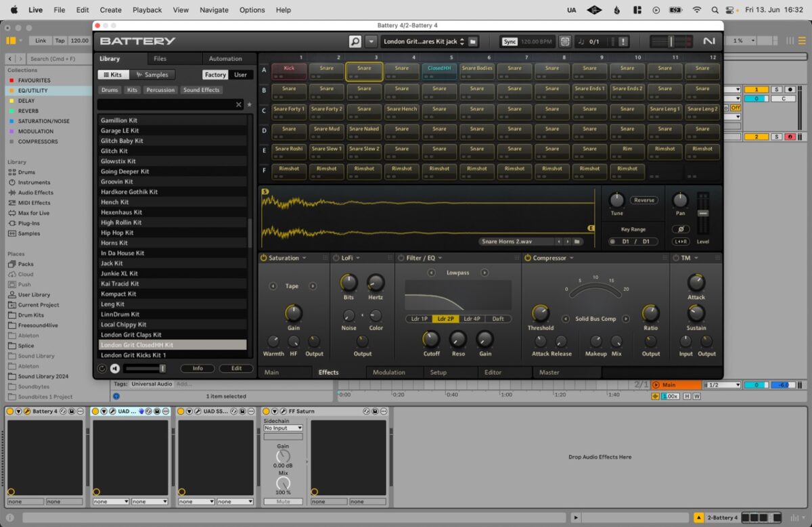Click the exclamation panic button in Battery header
The height and width of the screenshot is (527, 812).
click(623, 41)
